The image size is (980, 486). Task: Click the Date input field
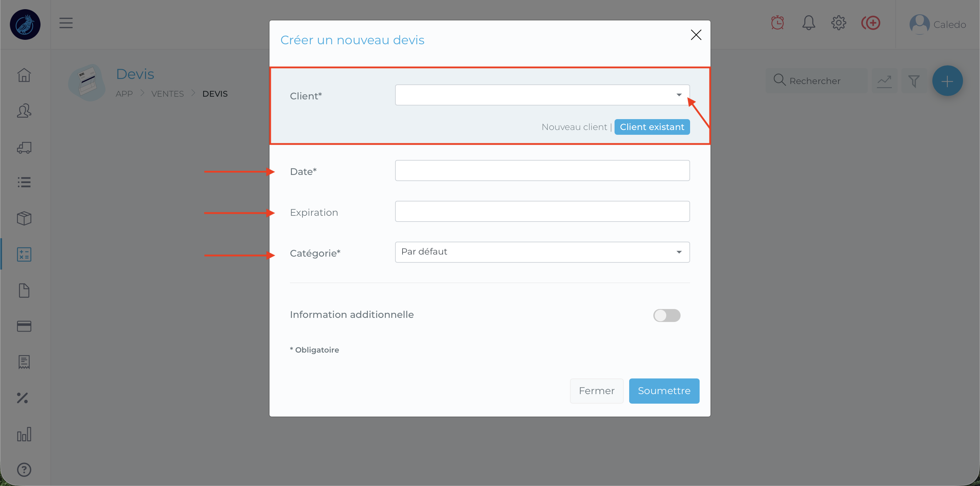pyautogui.click(x=542, y=171)
